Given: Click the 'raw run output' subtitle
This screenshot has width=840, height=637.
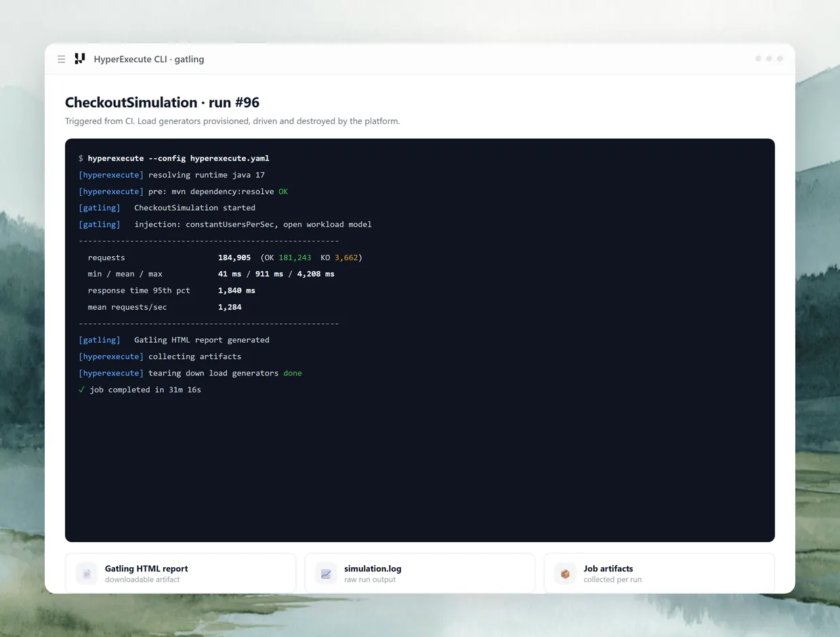Looking at the screenshot, I should coord(370,580).
